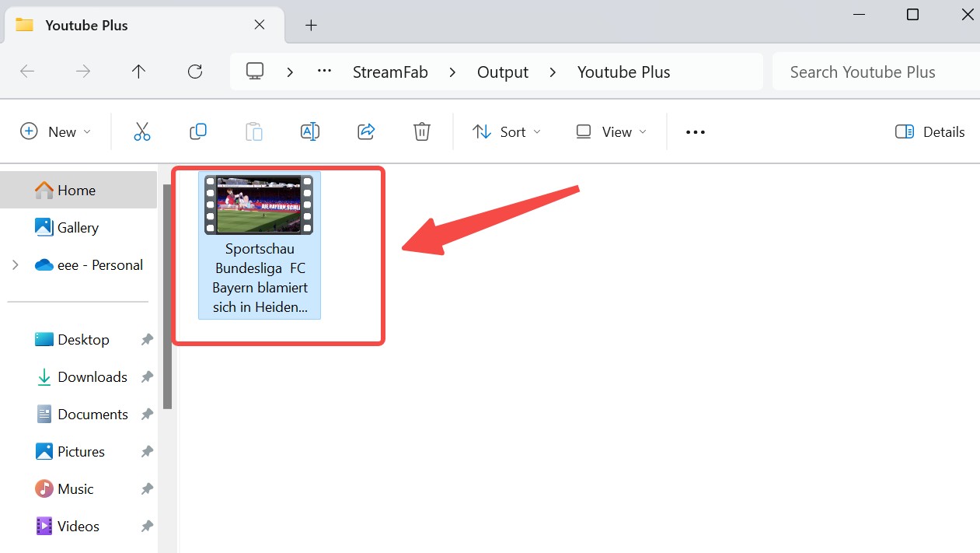This screenshot has height=553, width=980.
Task: Click the pin icon next to Desktop
Action: (147, 340)
